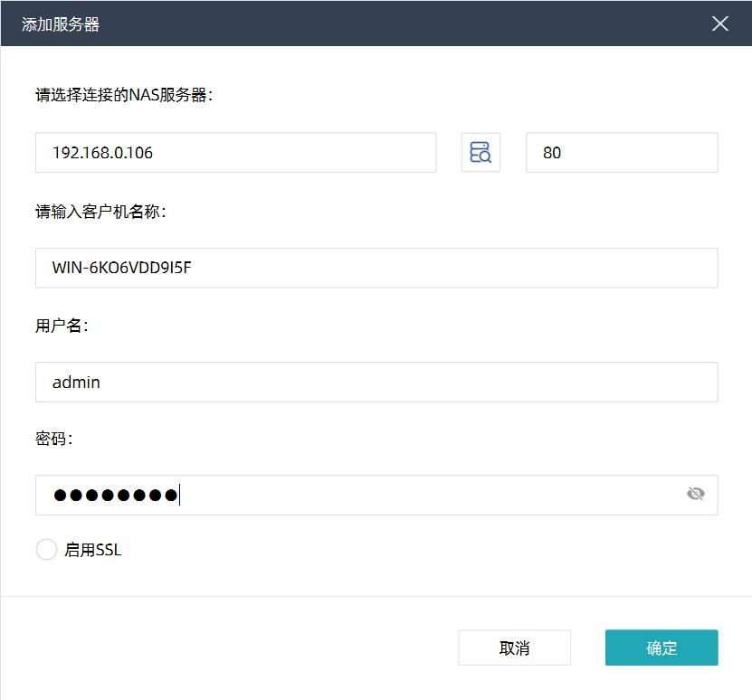Click blank footer area left of 取消
Image resolution: width=752 pixels, height=700 pixels.
pos(226,648)
